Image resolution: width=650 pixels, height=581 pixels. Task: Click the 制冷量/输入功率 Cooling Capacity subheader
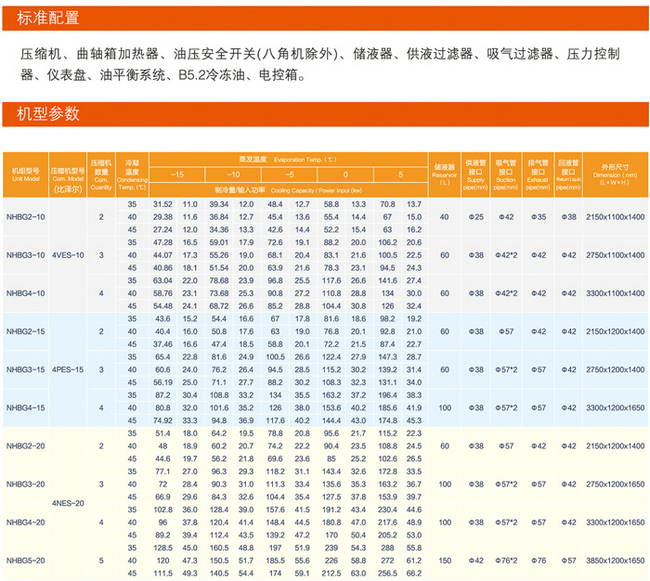[x=274, y=188]
